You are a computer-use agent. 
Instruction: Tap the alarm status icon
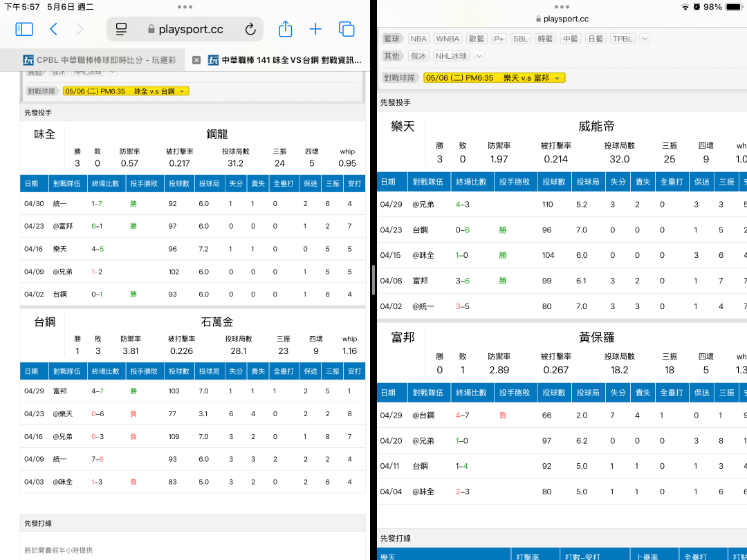coord(697,7)
